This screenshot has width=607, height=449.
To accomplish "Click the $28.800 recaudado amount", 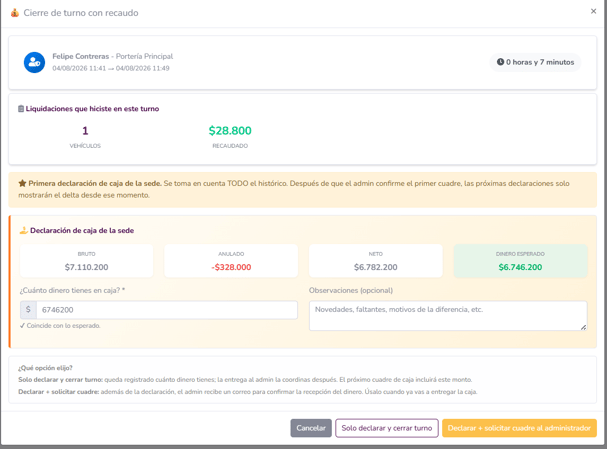I will [230, 131].
